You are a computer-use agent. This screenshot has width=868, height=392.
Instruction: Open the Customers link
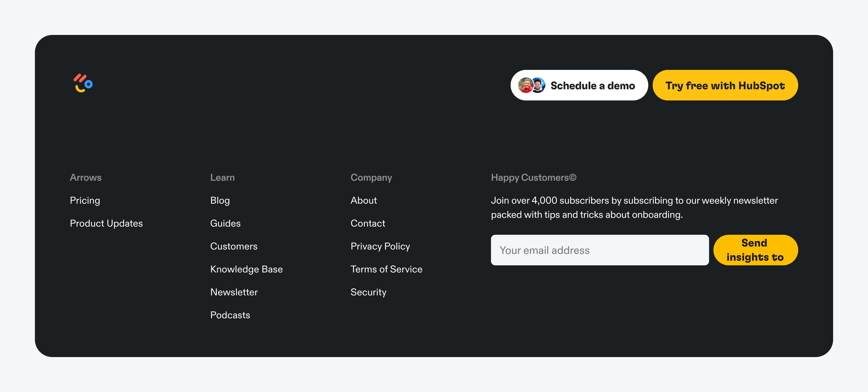(x=234, y=246)
